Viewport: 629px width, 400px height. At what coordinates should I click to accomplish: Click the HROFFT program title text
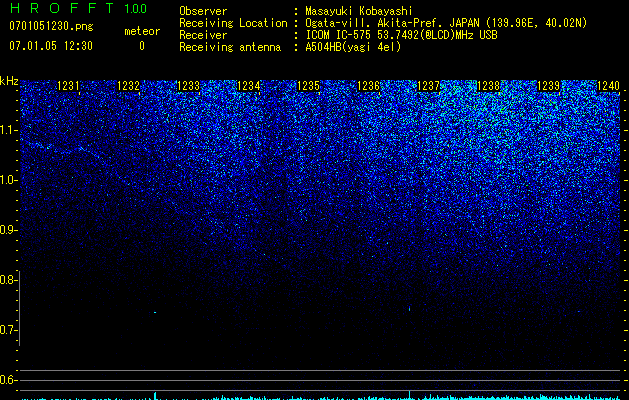point(62,8)
